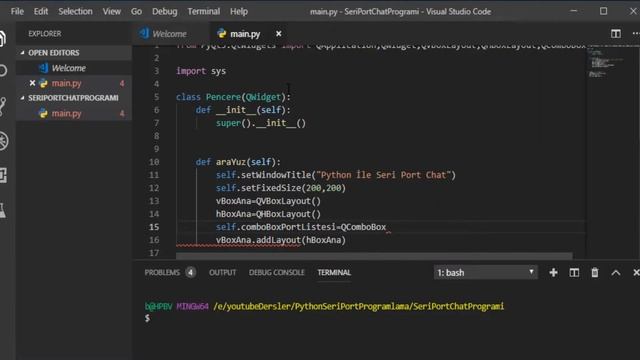Image resolution: width=640 pixels, height=360 pixels.
Task: Show the PROBLEMS panel tab
Action: [x=162, y=272]
